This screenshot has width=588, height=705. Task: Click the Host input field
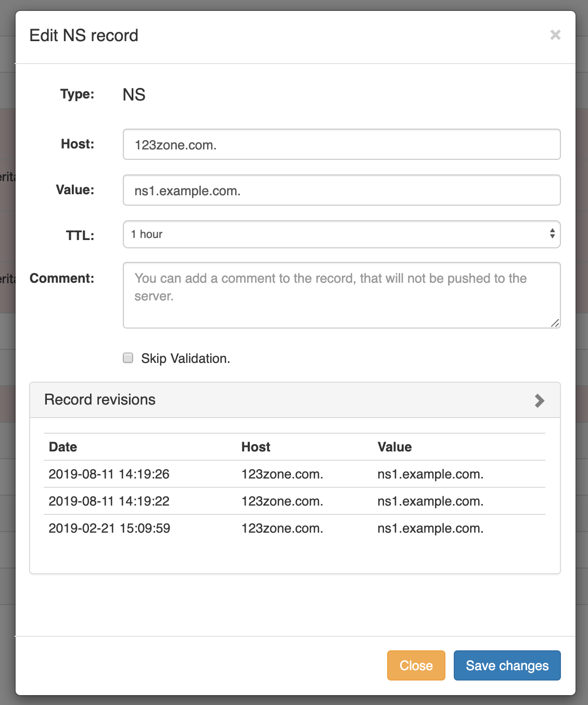point(341,144)
